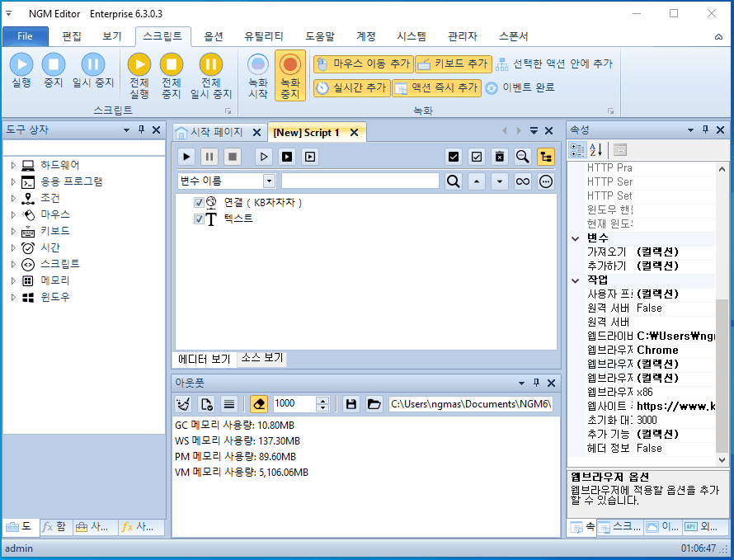The width and height of the screenshot is (734, 560).
Task: Toggle 실시간 추가 option
Action: tap(351, 87)
